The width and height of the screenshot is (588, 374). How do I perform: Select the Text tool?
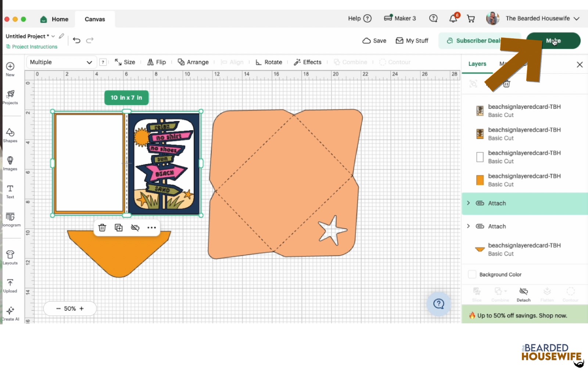10,191
